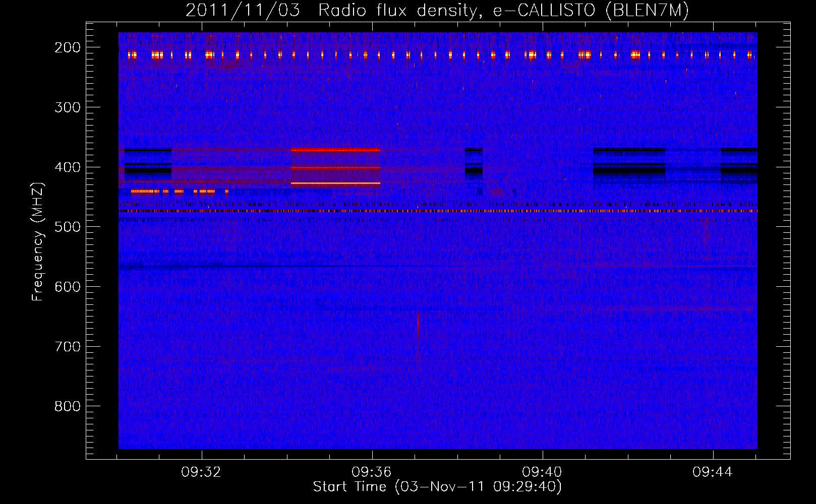Click the orange dashed segment near 440 MHz
This screenshot has height=504, width=816.
[180, 192]
